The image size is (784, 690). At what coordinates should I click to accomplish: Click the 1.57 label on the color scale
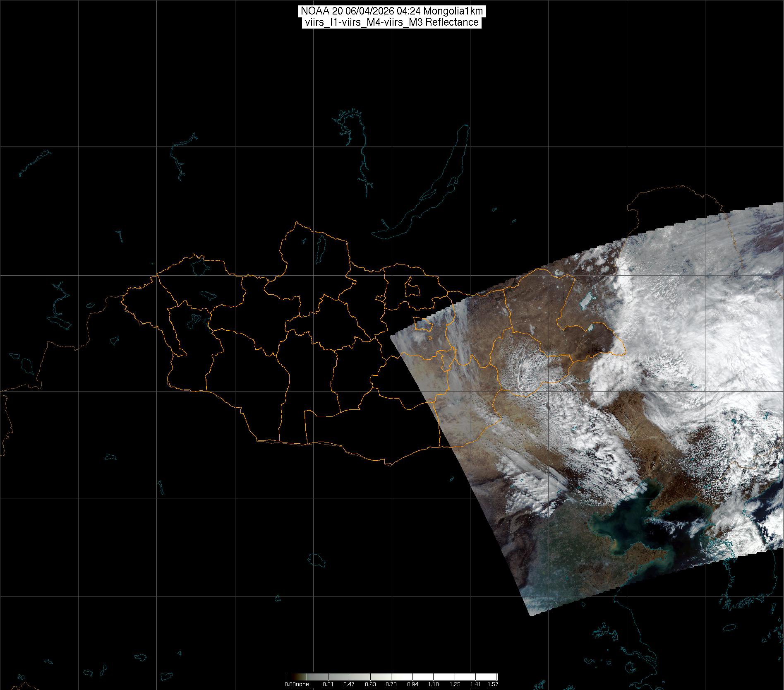pos(493,684)
